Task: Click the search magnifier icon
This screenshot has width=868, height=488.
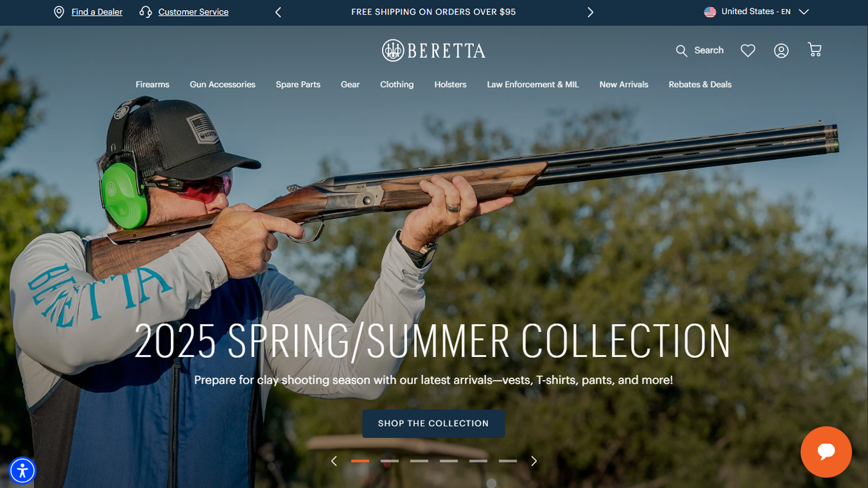Action: point(682,51)
